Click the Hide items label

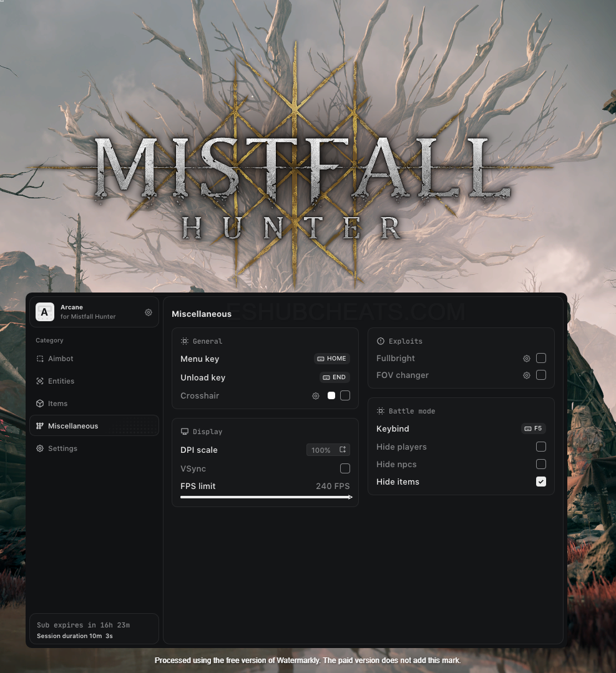click(x=398, y=482)
